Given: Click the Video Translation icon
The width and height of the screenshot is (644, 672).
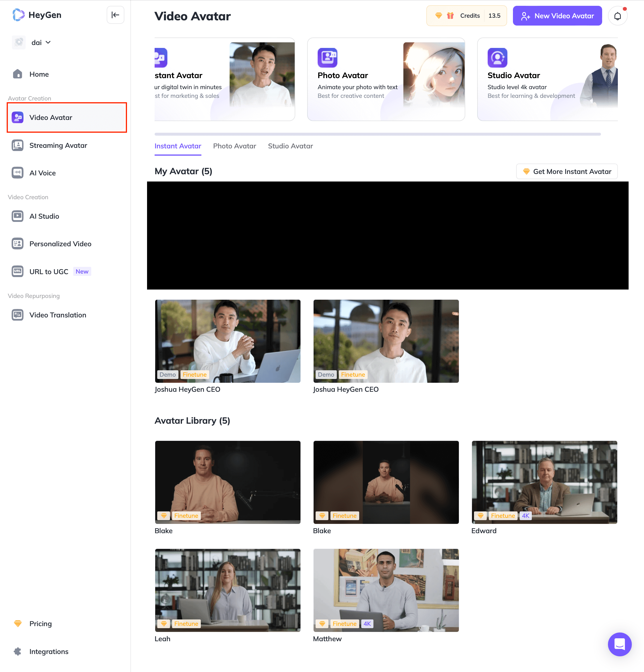Looking at the screenshot, I should (x=17, y=315).
